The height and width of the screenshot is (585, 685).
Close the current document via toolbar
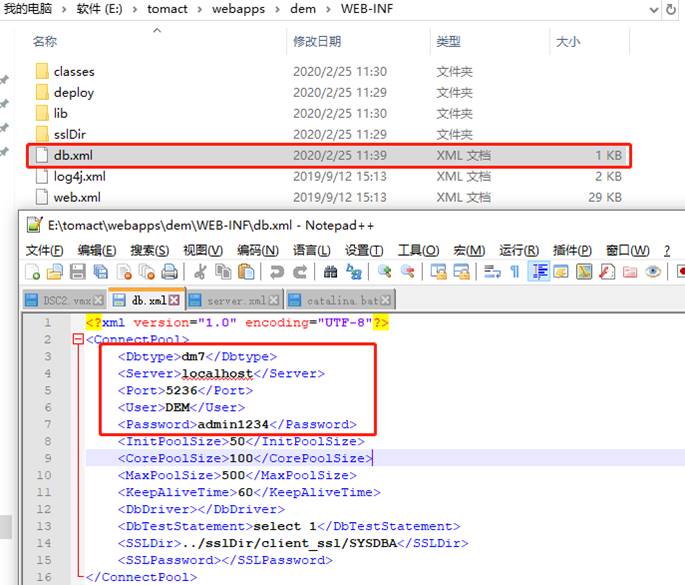(125, 272)
